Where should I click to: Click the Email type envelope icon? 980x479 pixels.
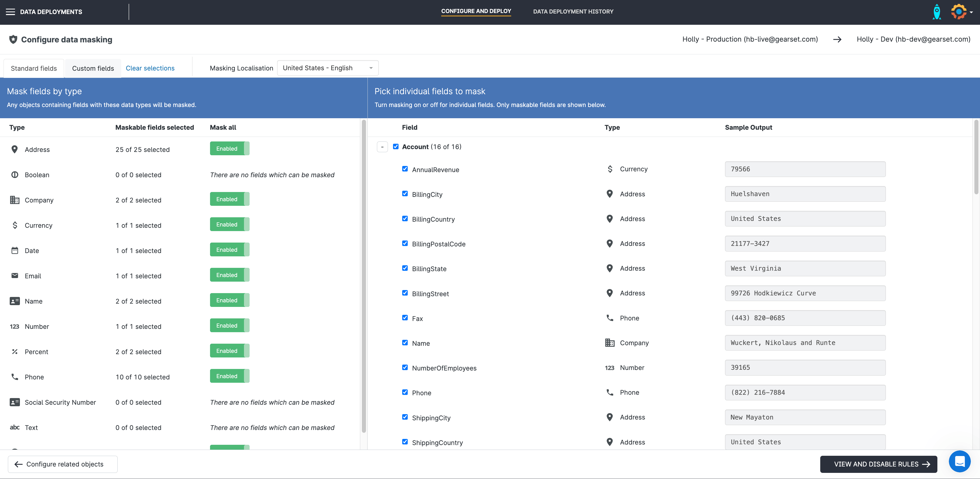(15, 276)
